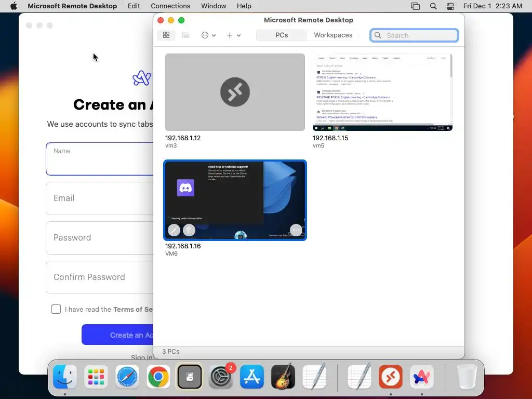This screenshot has height=399, width=532.
Task: Select the Workspaces tab
Action: click(333, 35)
